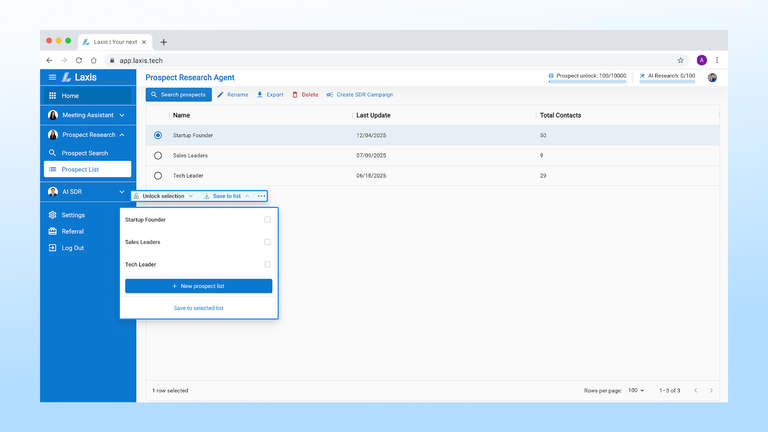Image resolution: width=768 pixels, height=432 pixels.
Task: Click the Rename pencil icon
Action: click(221, 95)
